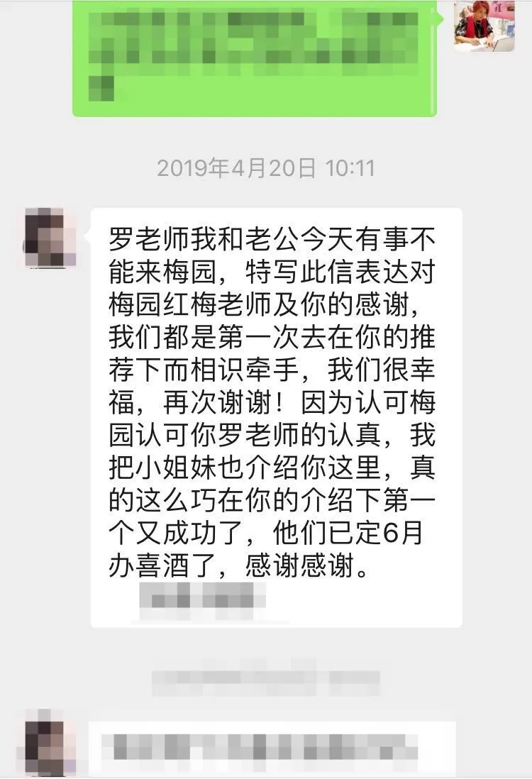
Task: Click the line 的这么巧在你的介绍下第一
Action: point(272,499)
